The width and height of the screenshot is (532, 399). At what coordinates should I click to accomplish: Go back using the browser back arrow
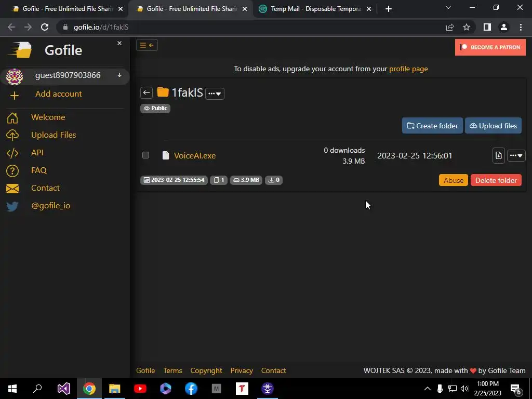point(11,27)
